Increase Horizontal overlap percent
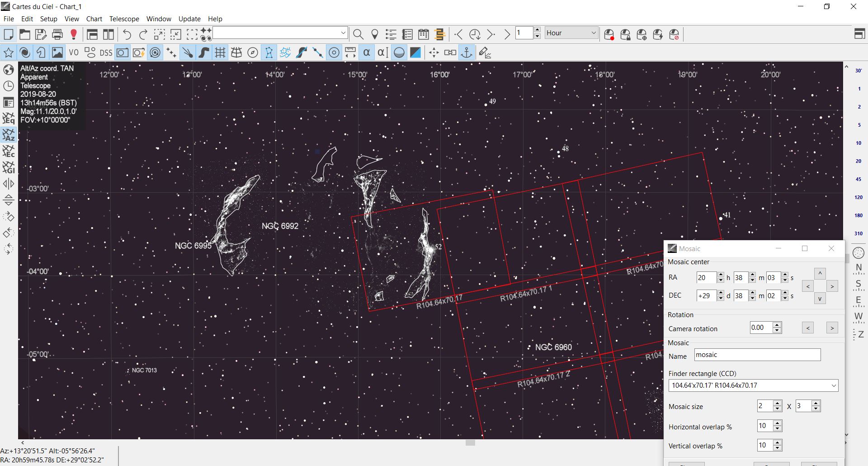Image resolution: width=868 pixels, height=466 pixels. [777, 423]
